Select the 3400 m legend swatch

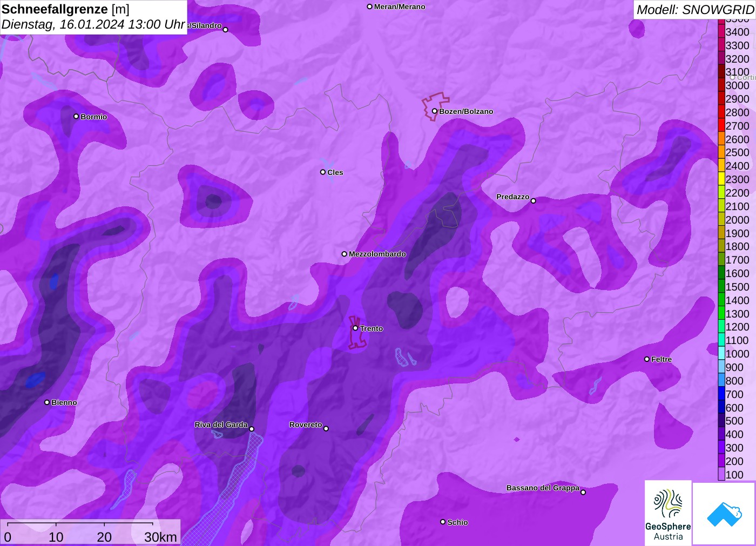coord(721,32)
